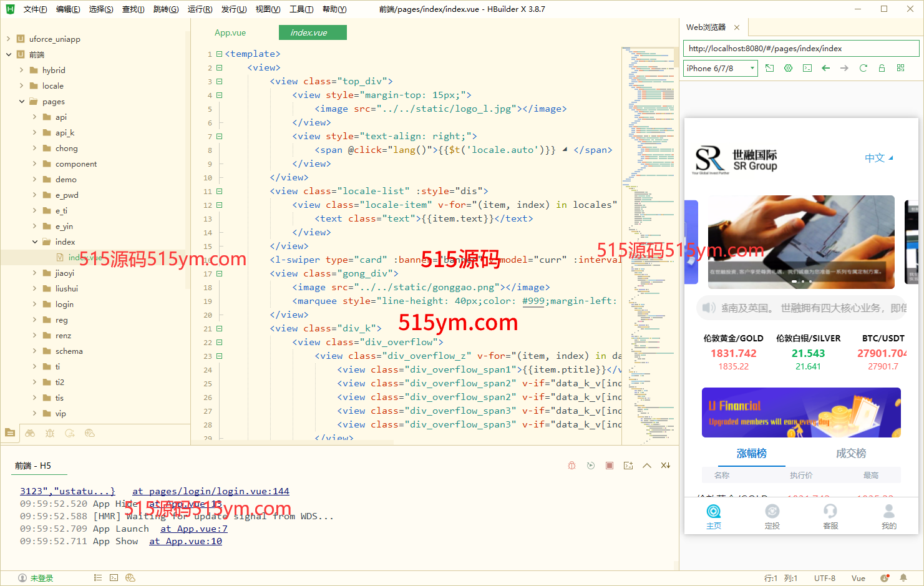The height and width of the screenshot is (586, 924).
Task: Open the search binoculars panel in sidebar
Action: point(30,432)
